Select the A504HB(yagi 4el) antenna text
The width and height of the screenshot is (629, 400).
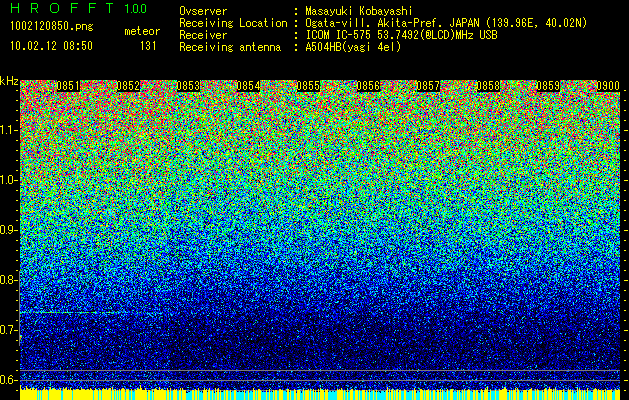point(353,47)
